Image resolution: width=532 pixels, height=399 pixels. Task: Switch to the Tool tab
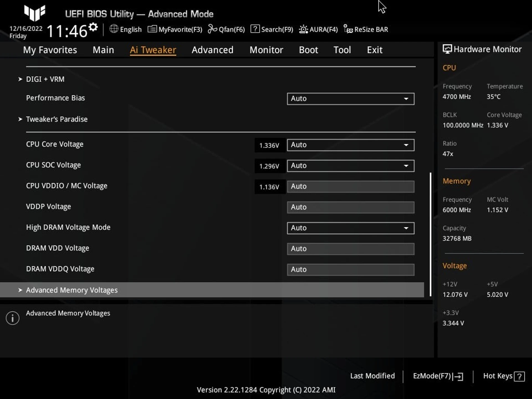(342, 50)
